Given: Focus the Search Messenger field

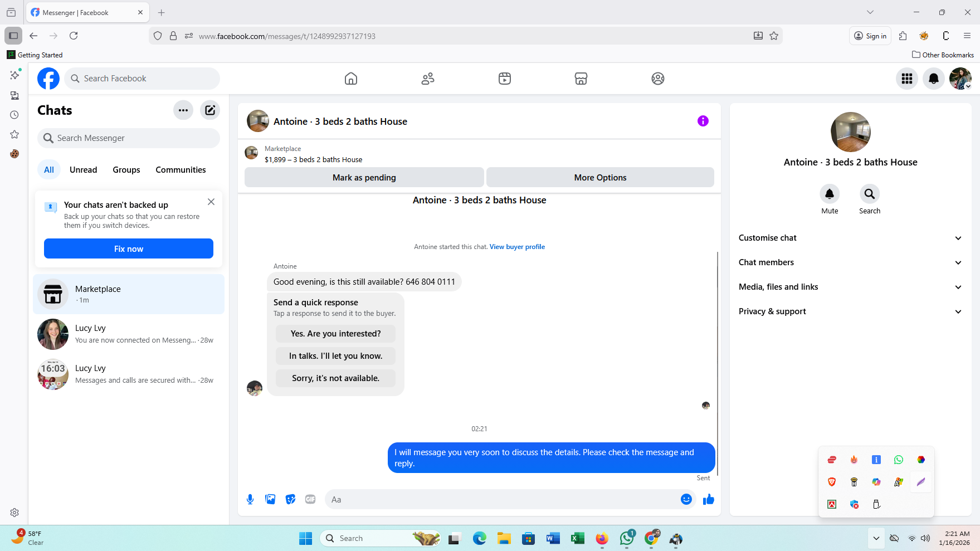Looking at the screenshot, I should [129, 138].
